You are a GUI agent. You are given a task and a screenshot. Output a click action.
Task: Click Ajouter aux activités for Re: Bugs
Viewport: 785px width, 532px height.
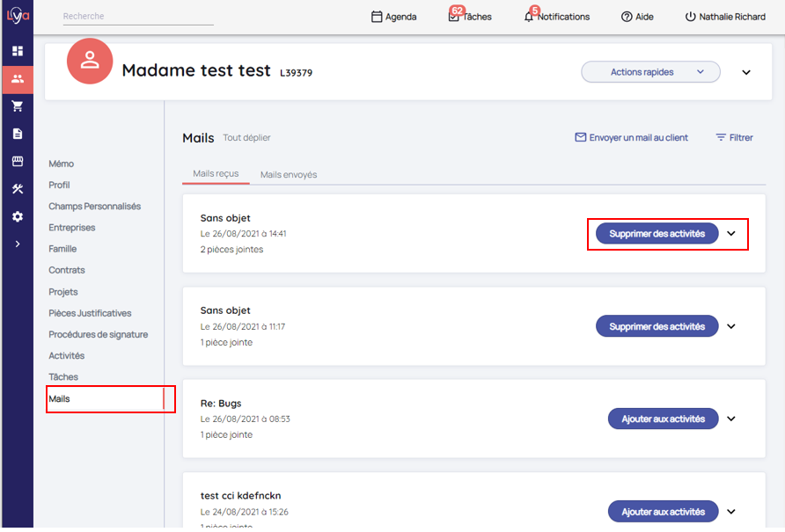[663, 419]
